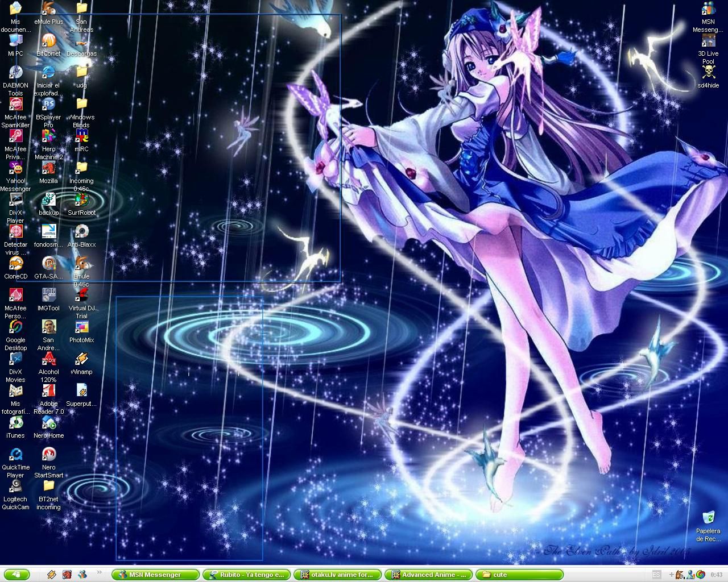The image size is (728, 582).
Task: Select the GTA-SA shortcut icon
Action: coord(48,267)
